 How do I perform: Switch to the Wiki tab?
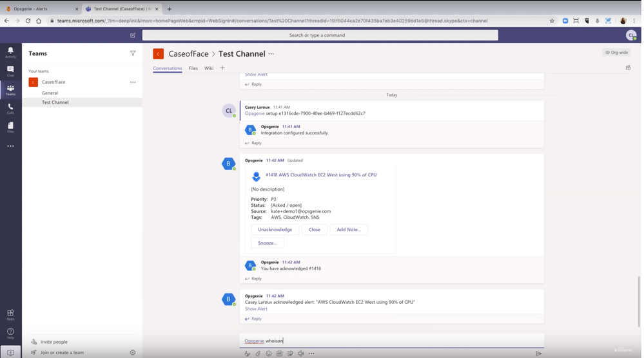coord(209,68)
